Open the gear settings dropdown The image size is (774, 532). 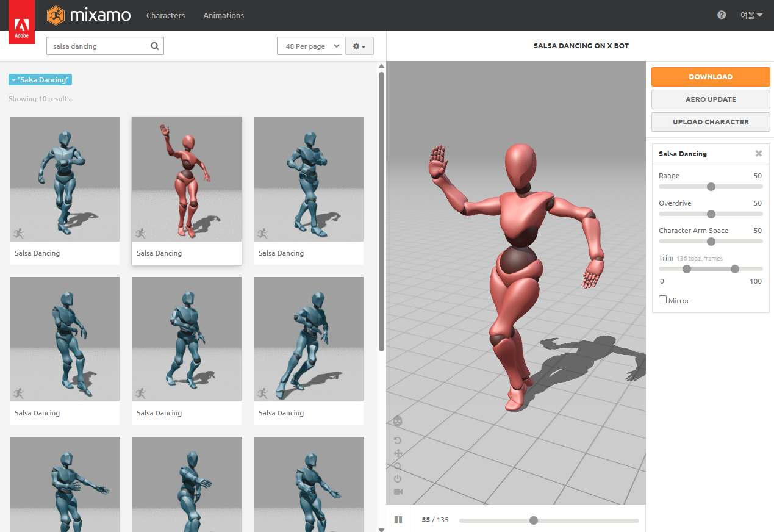pos(359,46)
